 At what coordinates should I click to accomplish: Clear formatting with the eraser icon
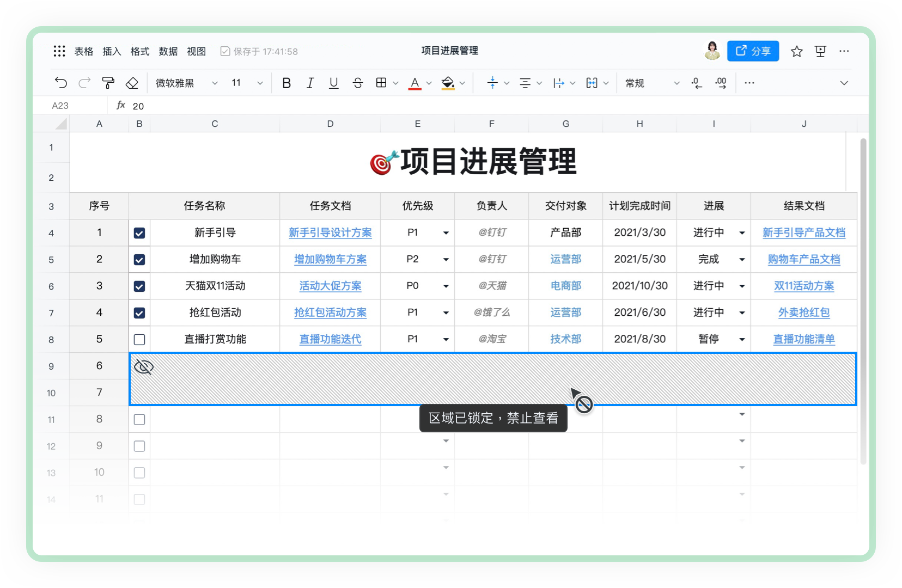[132, 83]
